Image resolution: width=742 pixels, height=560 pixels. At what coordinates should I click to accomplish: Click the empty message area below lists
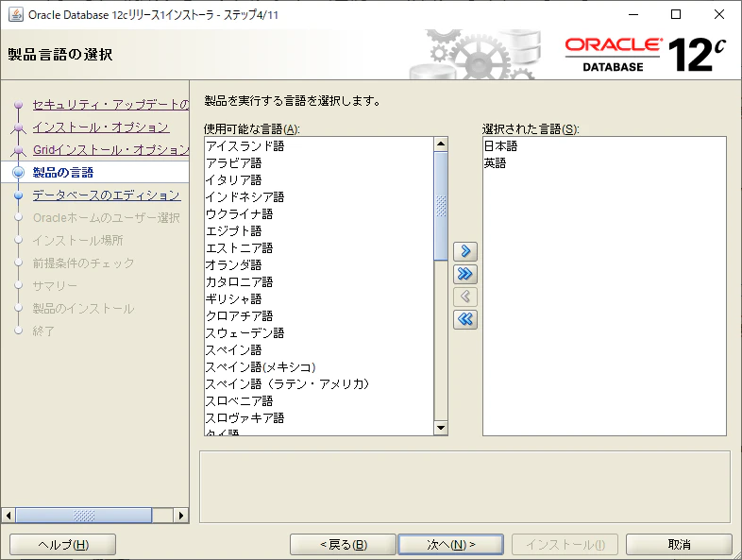[464, 487]
